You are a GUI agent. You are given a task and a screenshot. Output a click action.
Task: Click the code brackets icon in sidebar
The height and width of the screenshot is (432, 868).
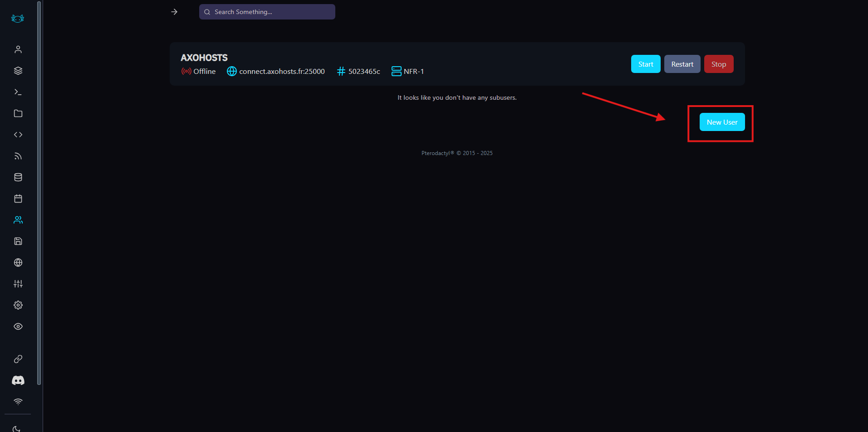point(18,135)
